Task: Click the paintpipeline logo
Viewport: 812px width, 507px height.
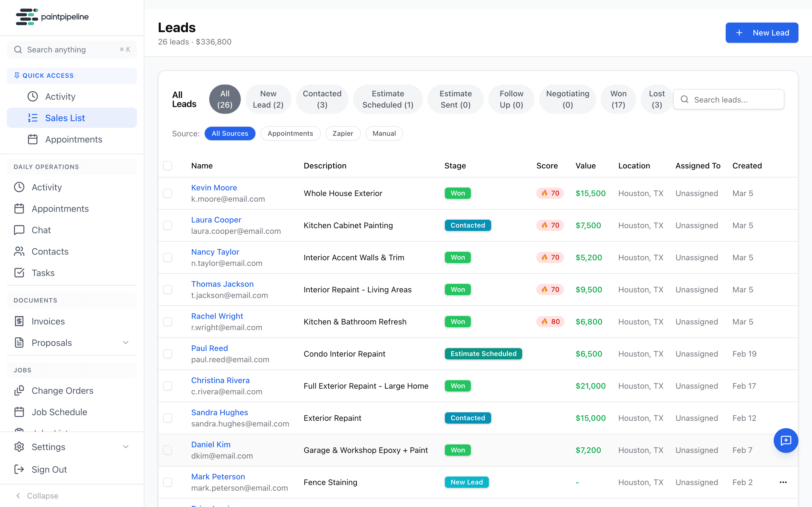Action: click(52, 17)
